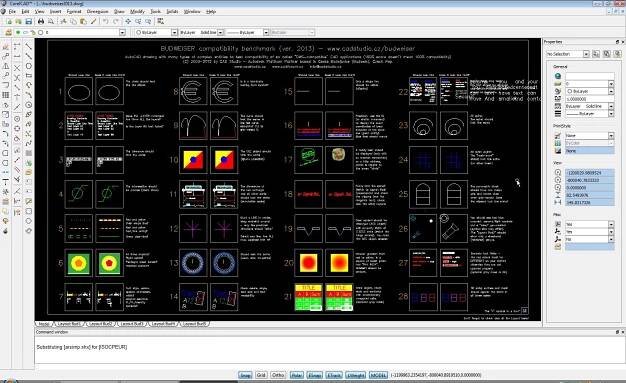The image size is (626, 383).
Task: Click the Cut scissors icon
Action: (x=63, y=22)
